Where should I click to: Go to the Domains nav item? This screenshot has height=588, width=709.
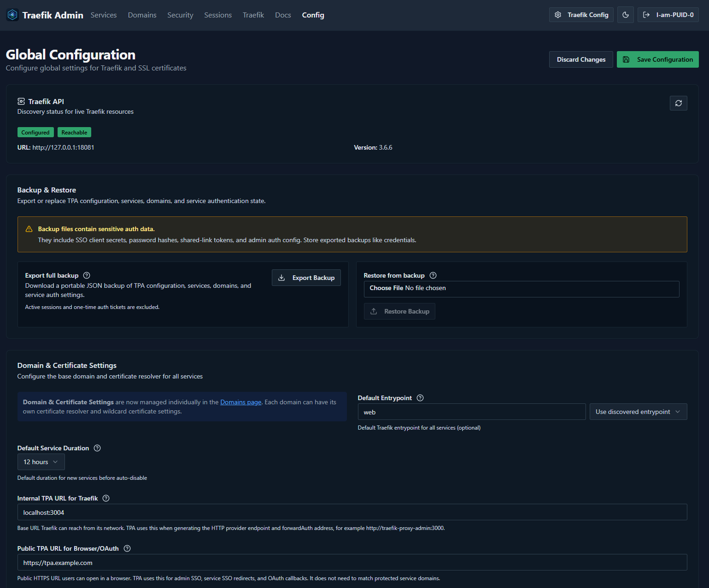tap(142, 15)
